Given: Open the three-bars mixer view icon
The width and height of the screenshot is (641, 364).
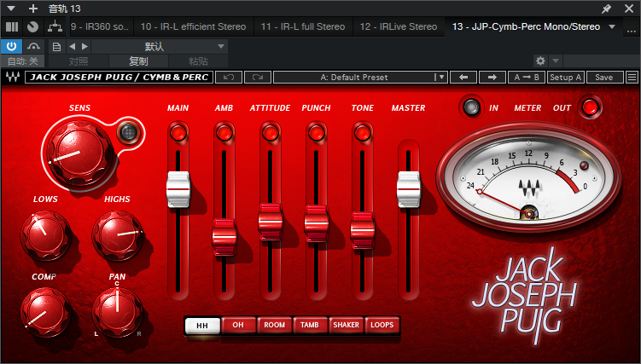Looking at the screenshot, I should (x=12, y=27).
